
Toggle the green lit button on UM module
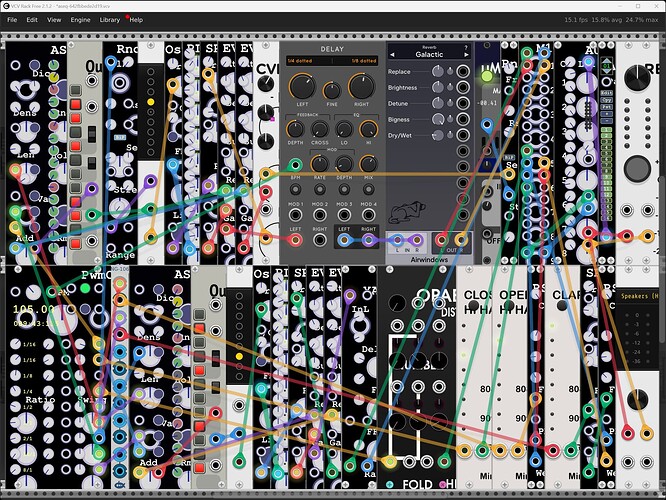click(487, 76)
